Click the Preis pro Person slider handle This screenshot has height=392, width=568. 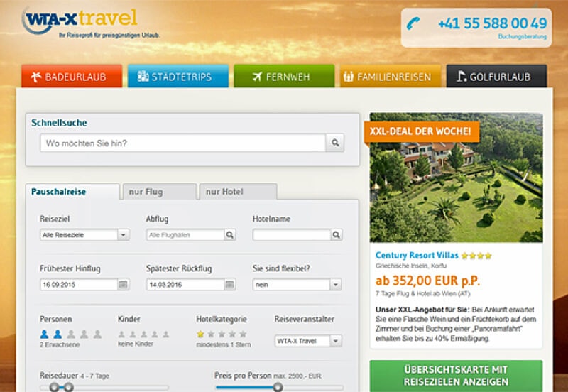(278, 387)
